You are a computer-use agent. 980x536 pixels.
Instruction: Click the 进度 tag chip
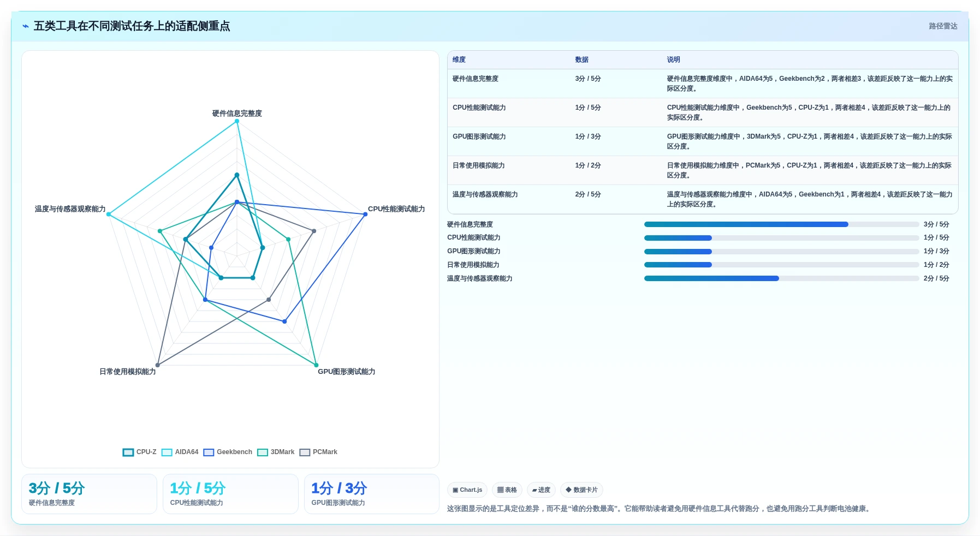click(541, 490)
